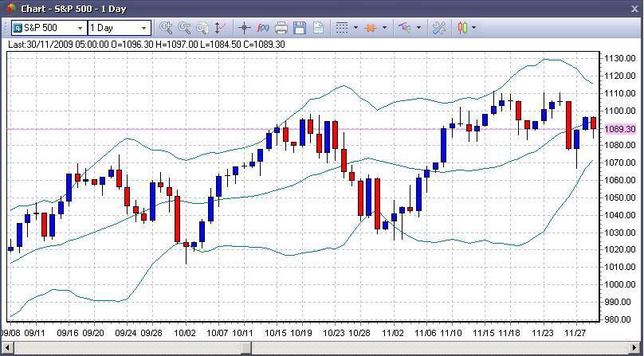This screenshot has width=644, height=356.
Task: Select the candlestick chart type icon
Action: (x=462, y=28)
